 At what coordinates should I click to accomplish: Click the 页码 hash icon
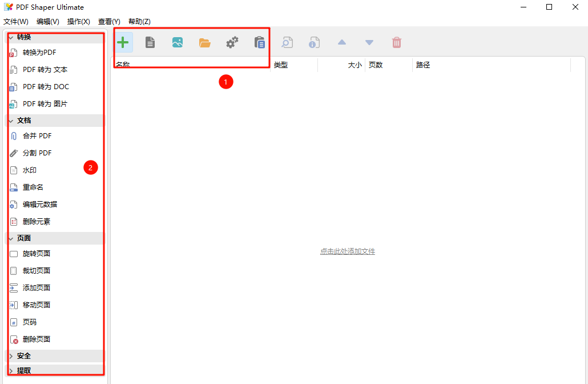[x=14, y=322]
